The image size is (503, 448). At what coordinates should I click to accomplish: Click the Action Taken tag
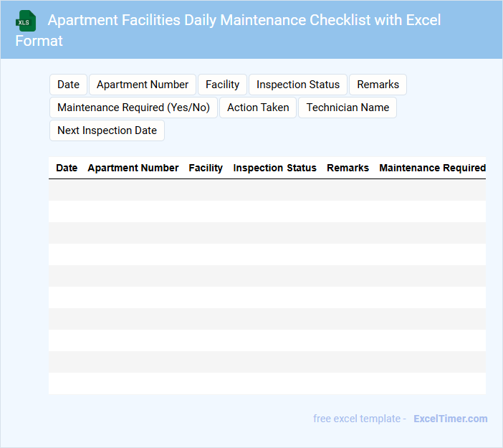point(258,108)
